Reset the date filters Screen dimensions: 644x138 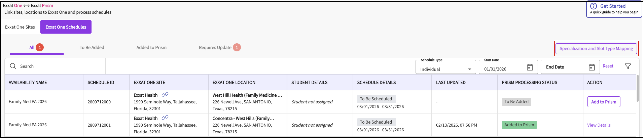click(x=608, y=66)
